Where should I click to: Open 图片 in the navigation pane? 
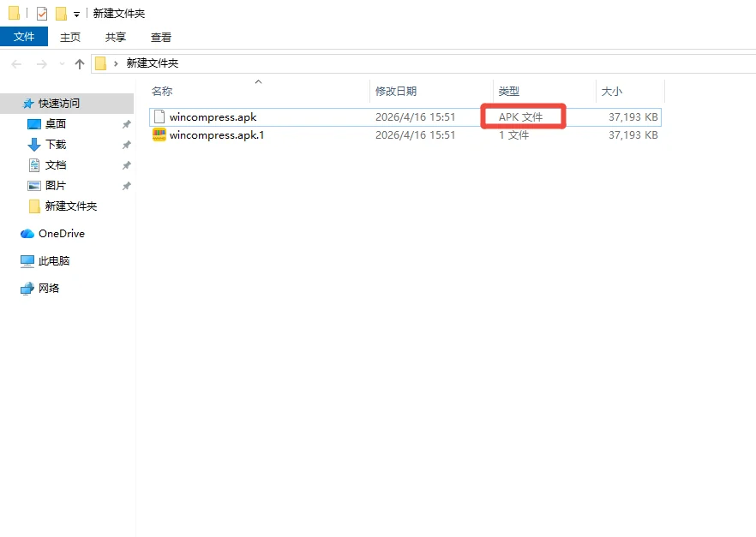coord(56,185)
